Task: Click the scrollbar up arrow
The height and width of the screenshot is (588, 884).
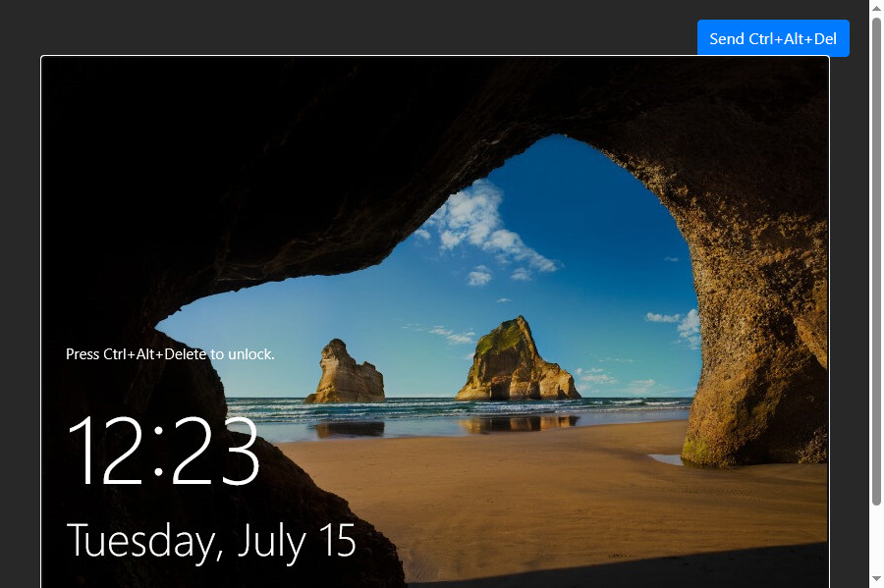Action: click(x=876, y=8)
